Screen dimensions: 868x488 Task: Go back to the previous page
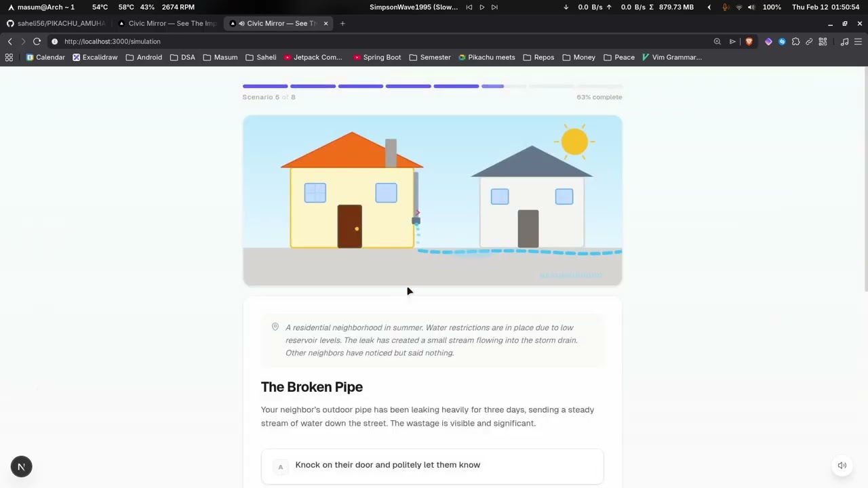click(9, 41)
